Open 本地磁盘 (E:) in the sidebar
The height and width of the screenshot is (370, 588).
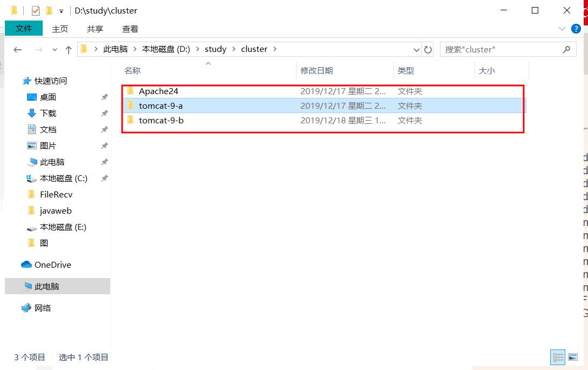click(x=63, y=227)
